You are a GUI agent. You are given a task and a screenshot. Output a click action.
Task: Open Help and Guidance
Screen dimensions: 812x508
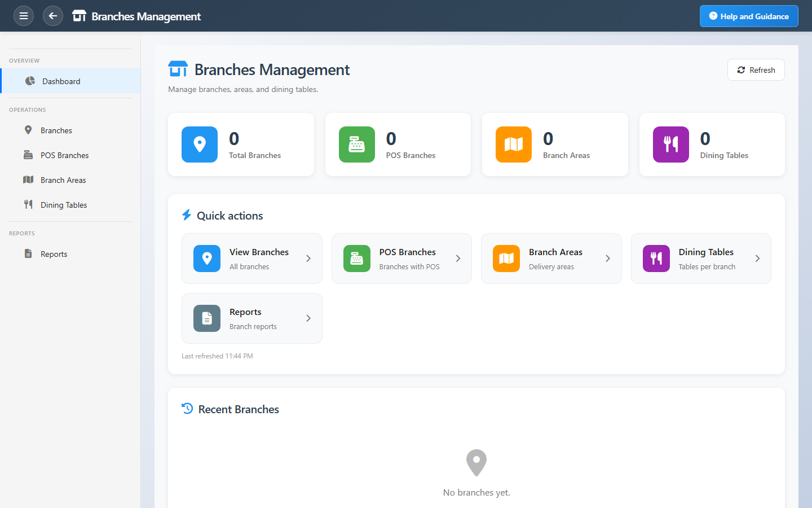click(x=749, y=16)
